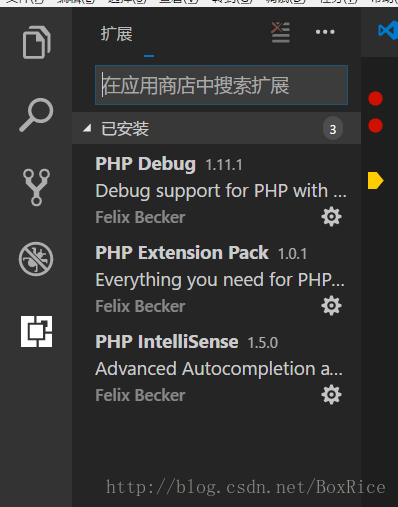Open the Source Control view
The image size is (398, 507).
[36, 187]
